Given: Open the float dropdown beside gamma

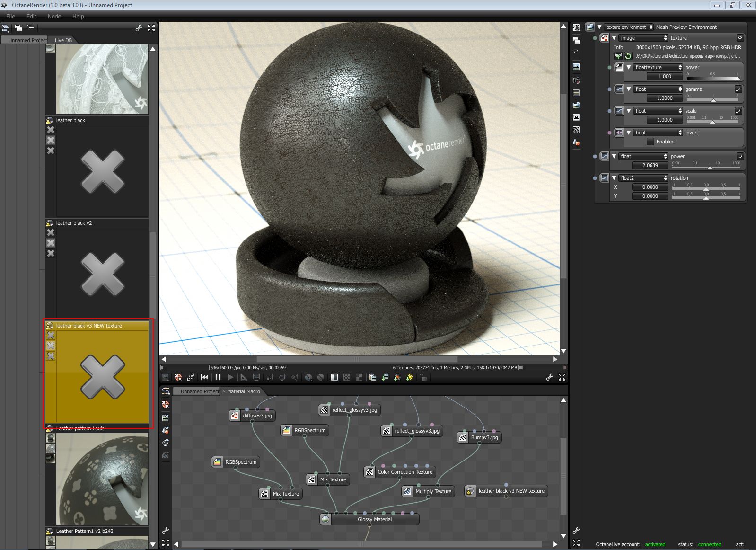Looking at the screenshot, I should [x=658, y=89].
